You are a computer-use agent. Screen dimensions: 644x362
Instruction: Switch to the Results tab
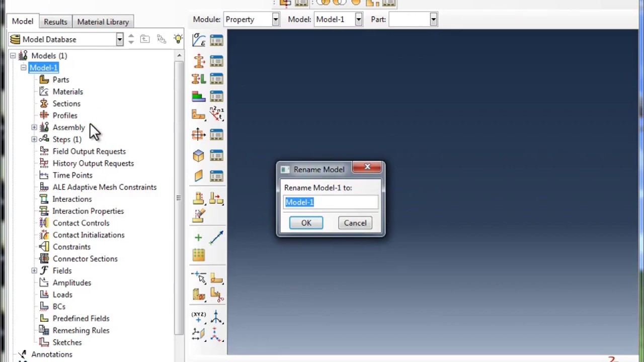(55, 22)
